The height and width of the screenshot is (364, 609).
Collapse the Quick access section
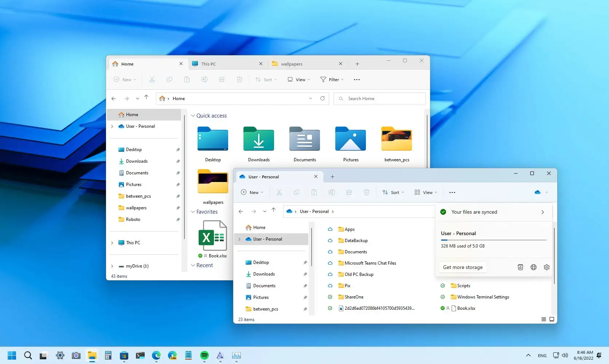coord(193,116)
